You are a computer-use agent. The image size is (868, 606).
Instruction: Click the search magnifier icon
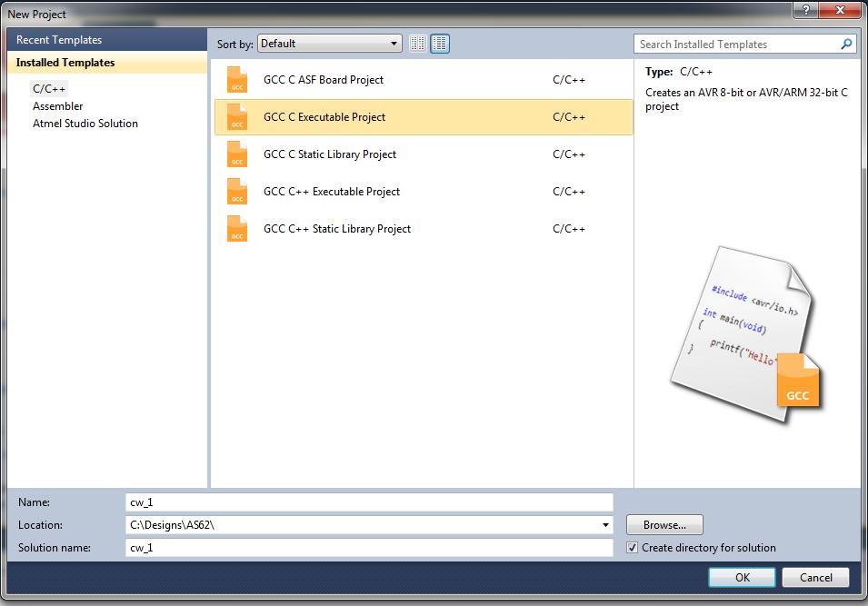click(846, 44)
